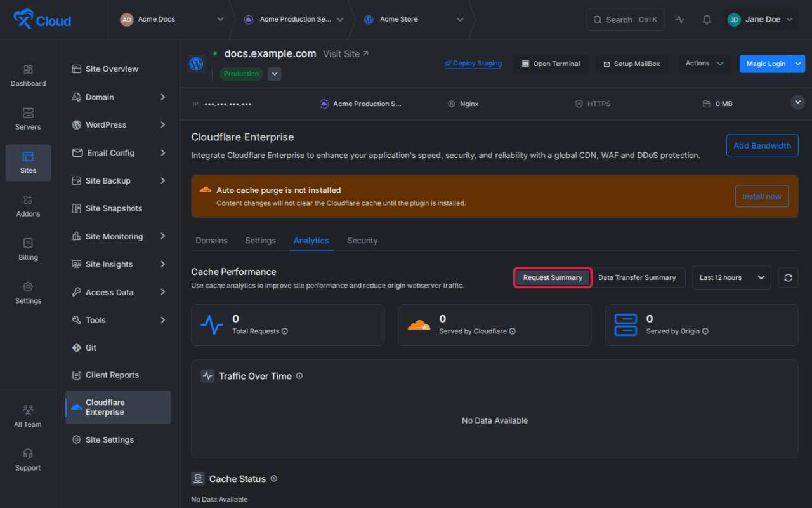Screen dimensions: 812x508
Task: Open the Dashboard section
Action: [28, 76]
